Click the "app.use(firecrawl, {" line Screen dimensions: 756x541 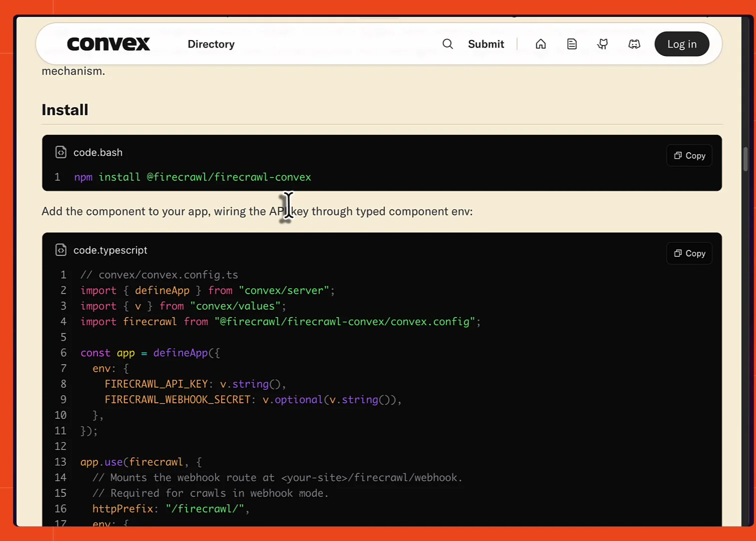click(141, 462)
